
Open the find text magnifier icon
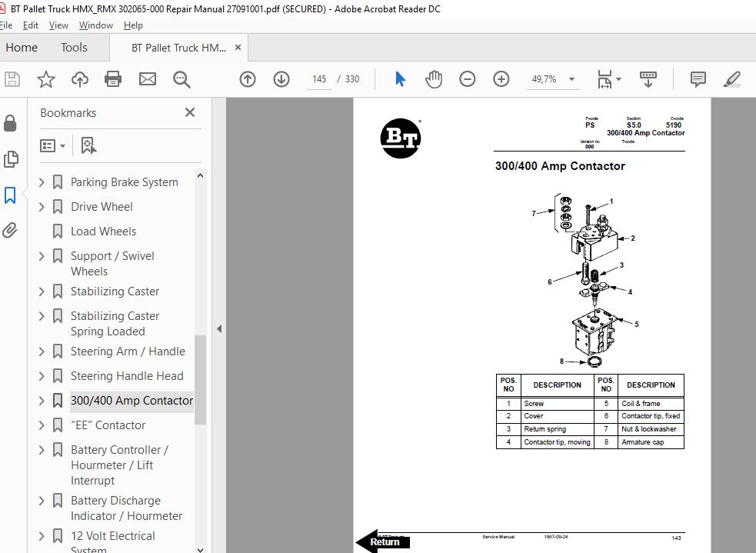tap(182, 79)
